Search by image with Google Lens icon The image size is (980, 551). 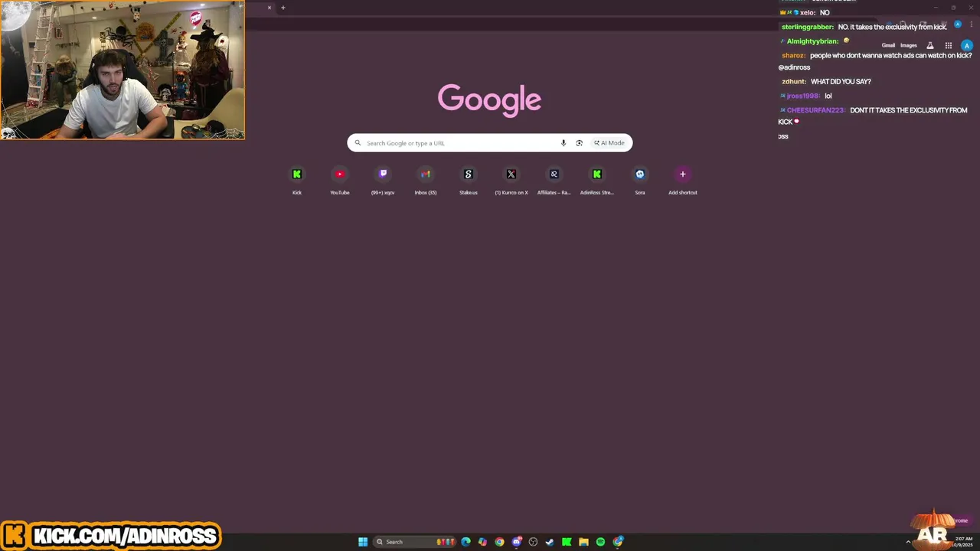(579, 143)
